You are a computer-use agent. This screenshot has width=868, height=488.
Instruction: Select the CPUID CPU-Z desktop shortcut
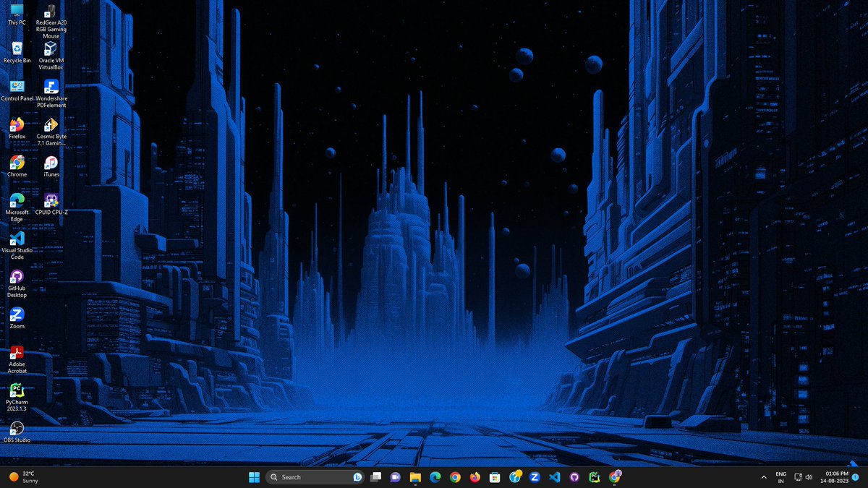click(51, 205)
